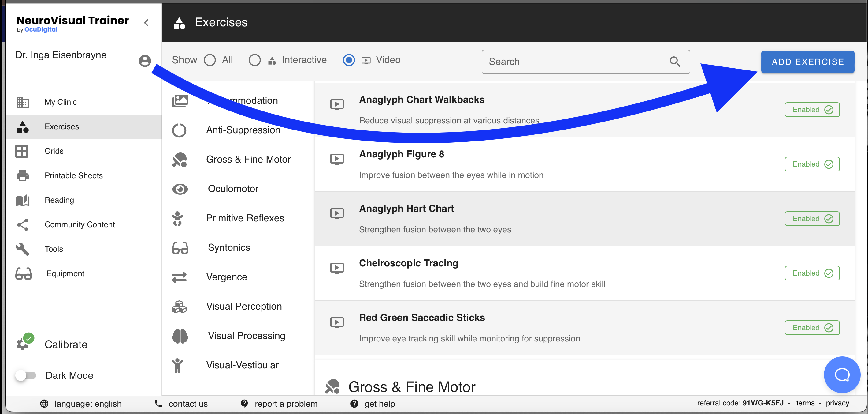
Task: Open the Red Green Saccadic Sticks title
Action: pos(421,318)
